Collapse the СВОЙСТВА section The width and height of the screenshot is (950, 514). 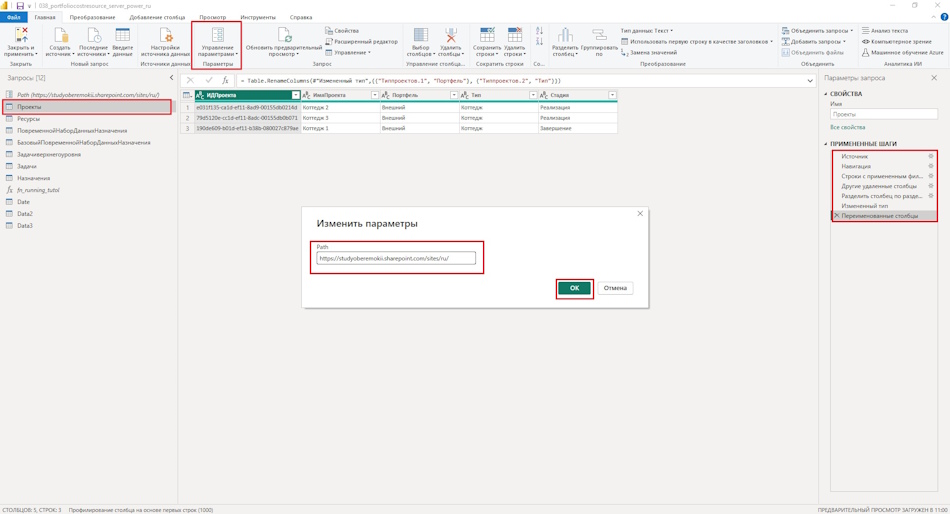[826, 94]
